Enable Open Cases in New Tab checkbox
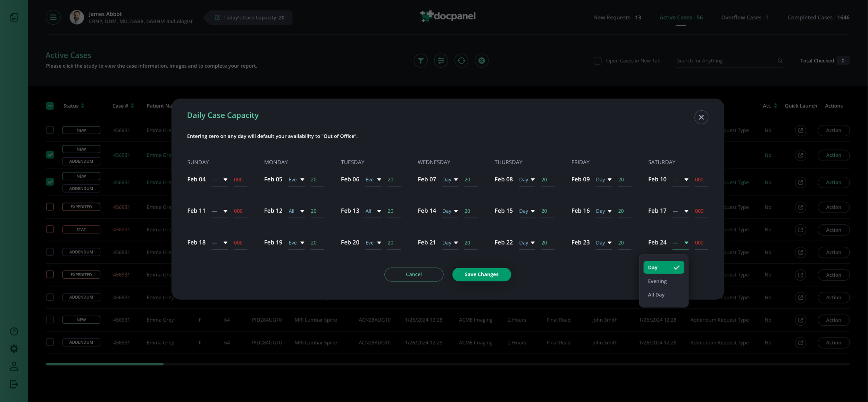The width and height of the screenshot is (868, 402). coord(598,61)
